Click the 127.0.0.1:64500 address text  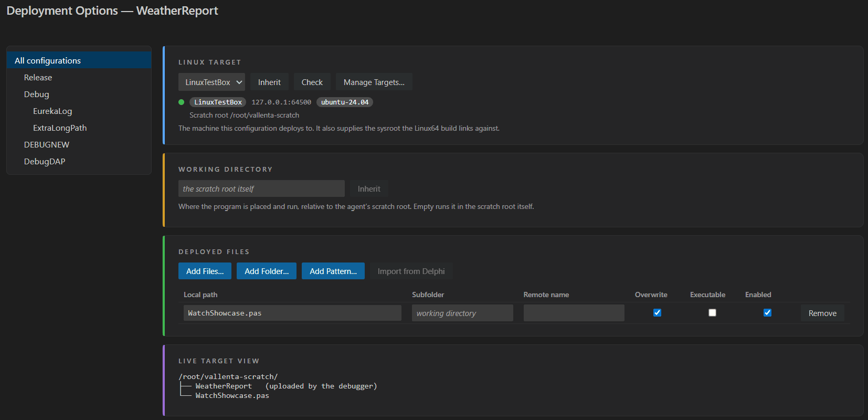(281, 102)
